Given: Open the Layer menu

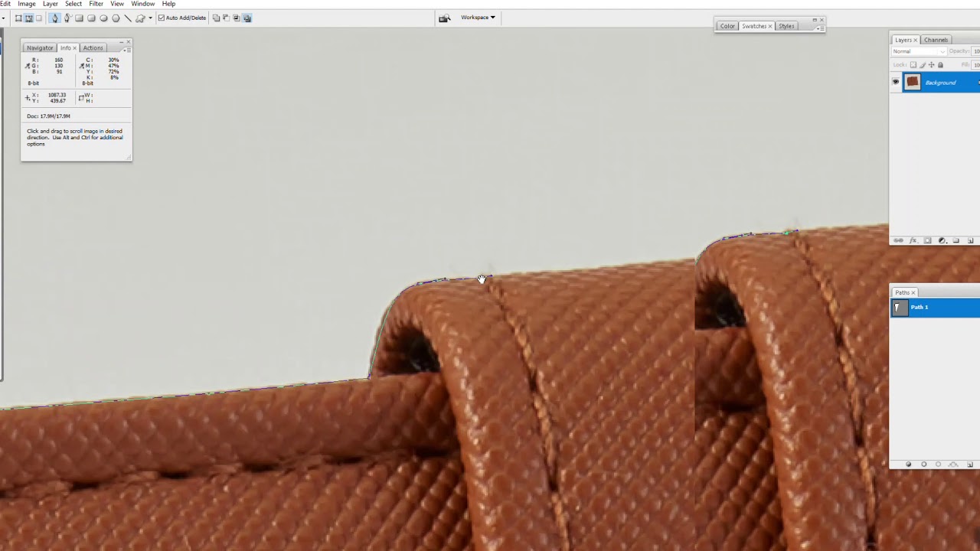Looking at the screenshot, I should (x=51, y=4).
